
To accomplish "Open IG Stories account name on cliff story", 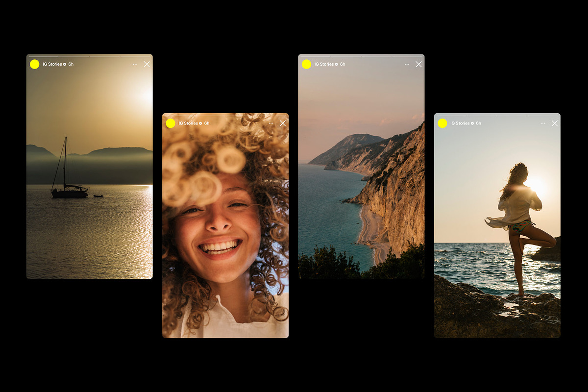I will pyautogui.click(x=324, y=64).
